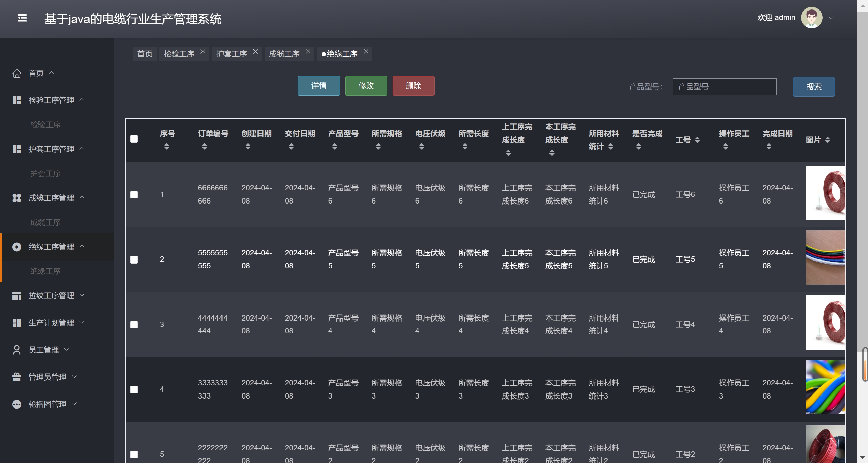Expand the 管理员管理 menu group
The height and width of the screenshot is (463, 868).
(74, 377)
